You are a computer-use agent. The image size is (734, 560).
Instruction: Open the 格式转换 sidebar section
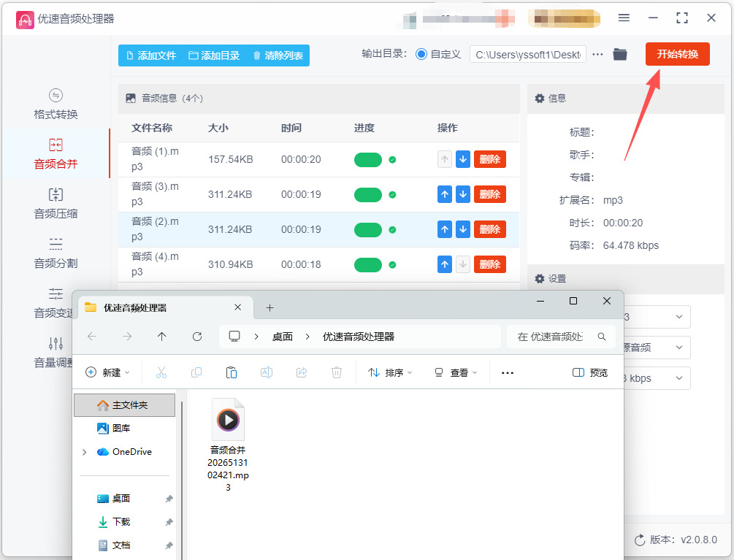(x=56, y=104)
